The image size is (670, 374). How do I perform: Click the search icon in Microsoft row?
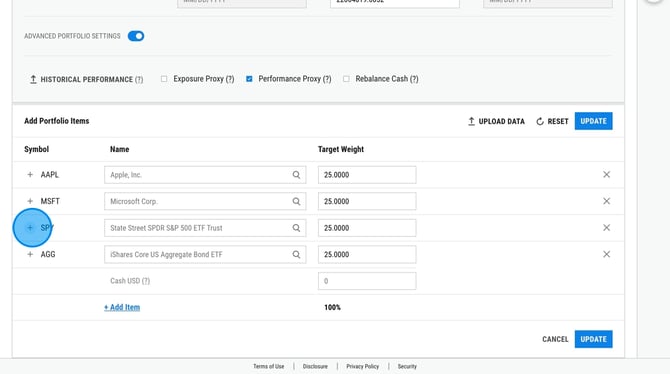click(296, 201)
